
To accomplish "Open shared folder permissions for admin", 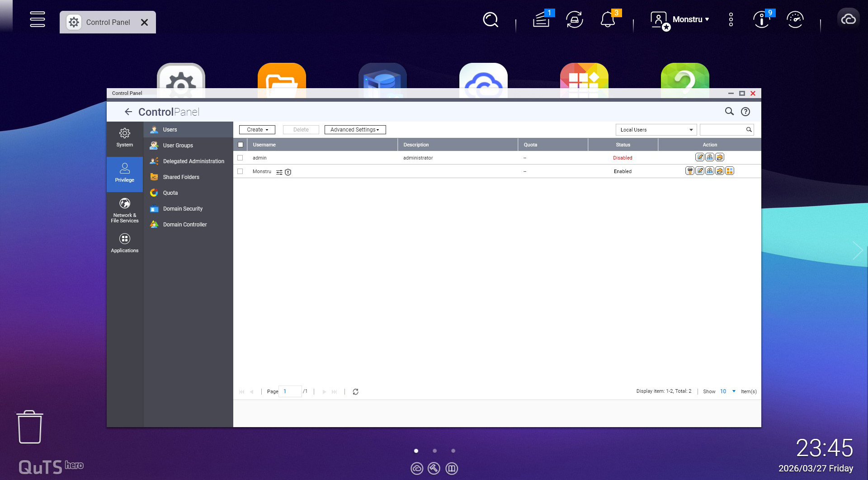I will point(720,157).
